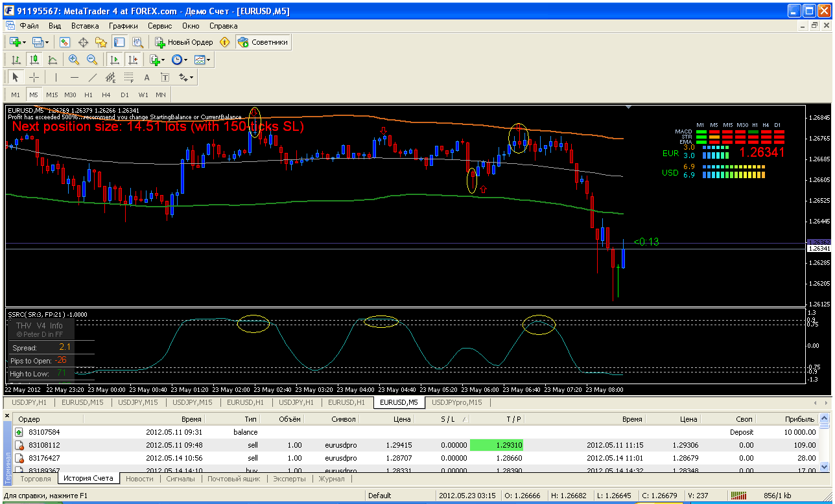Click the account history scrollbar down arrow
Viewport: 835px width, 504px height.
point(825,466)
